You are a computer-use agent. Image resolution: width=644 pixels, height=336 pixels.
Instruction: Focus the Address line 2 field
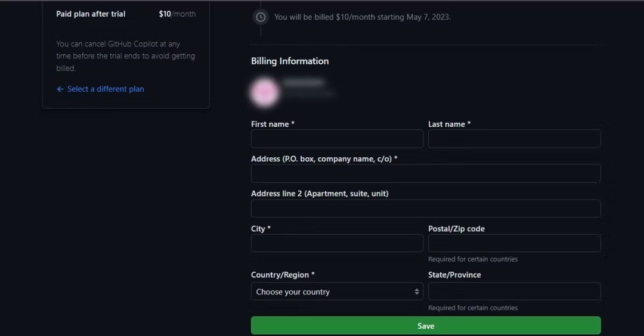tap(425, 209)
